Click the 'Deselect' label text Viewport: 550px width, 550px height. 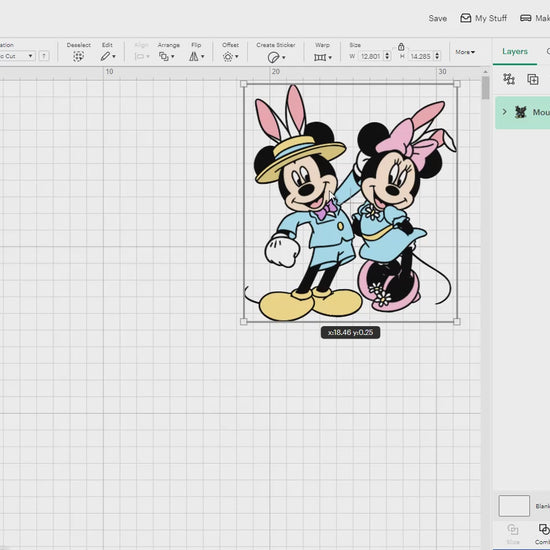pyautogui.click(x=79, y=45)
